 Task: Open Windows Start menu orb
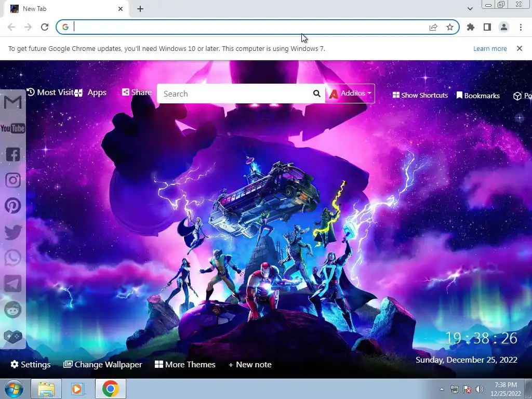tap(14, 389)
